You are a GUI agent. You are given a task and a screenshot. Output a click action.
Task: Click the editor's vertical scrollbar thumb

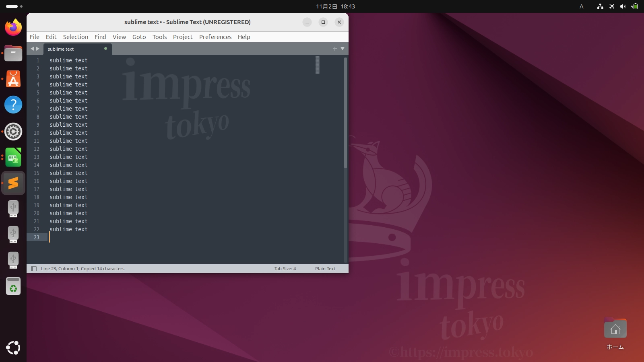(x=345, y=113)
